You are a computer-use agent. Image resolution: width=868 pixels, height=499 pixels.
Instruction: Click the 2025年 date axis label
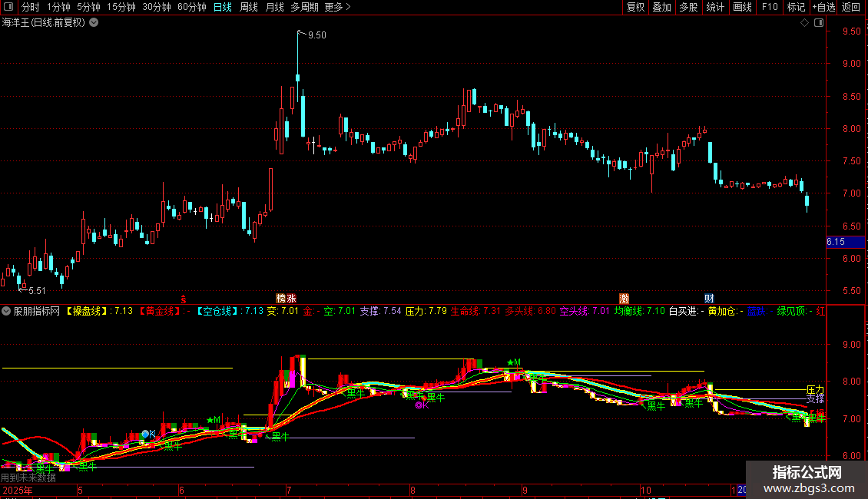coord(17,490)
